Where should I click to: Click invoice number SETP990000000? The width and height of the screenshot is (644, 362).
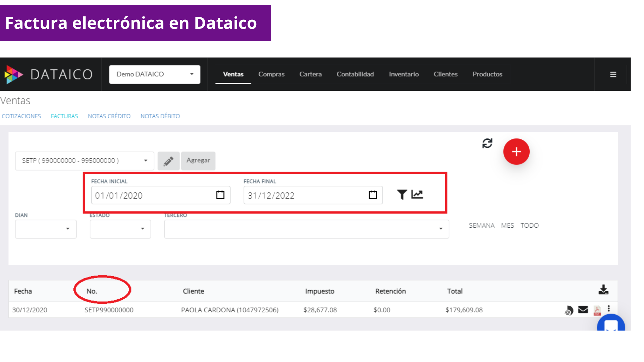click(x=109, y=310)
